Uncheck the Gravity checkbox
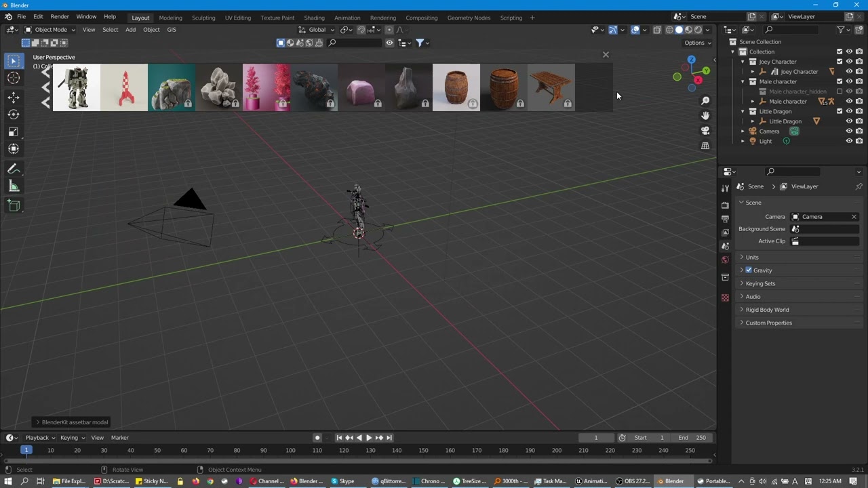 coord(749,270)
